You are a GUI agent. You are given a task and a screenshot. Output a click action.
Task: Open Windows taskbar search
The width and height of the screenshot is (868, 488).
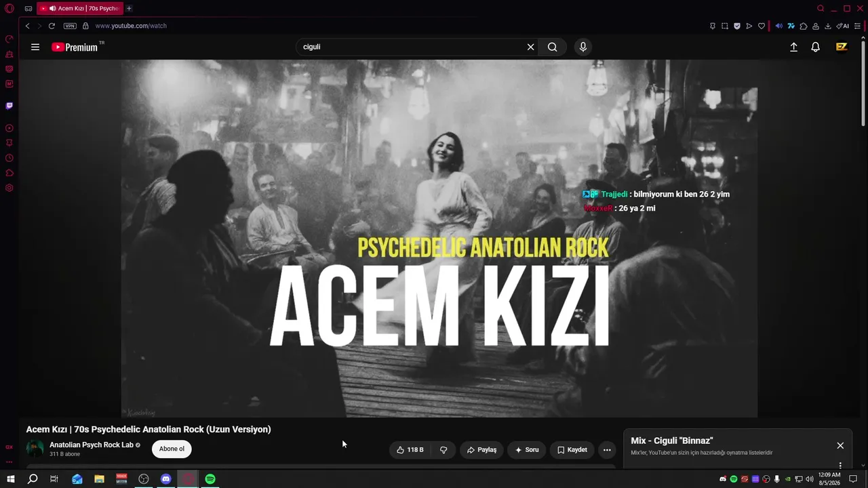tap(33, 479)
